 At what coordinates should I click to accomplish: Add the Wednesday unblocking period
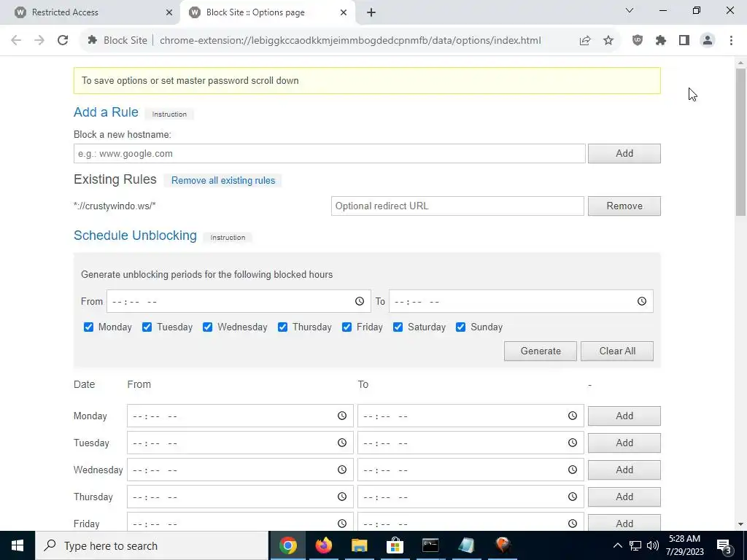pyautogui.click(x=624, y=470)
